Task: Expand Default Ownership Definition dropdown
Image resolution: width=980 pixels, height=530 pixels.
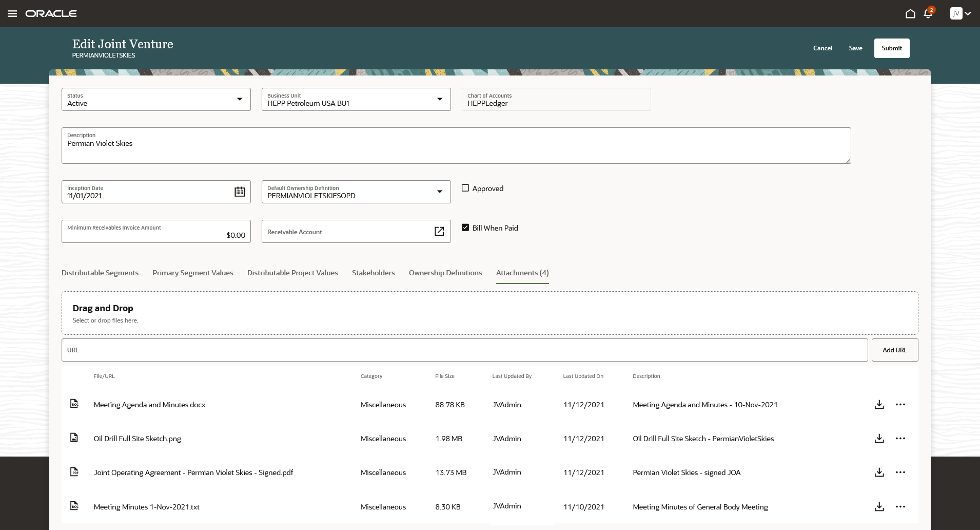Action: pyautogui.click(x=439, y=192)
